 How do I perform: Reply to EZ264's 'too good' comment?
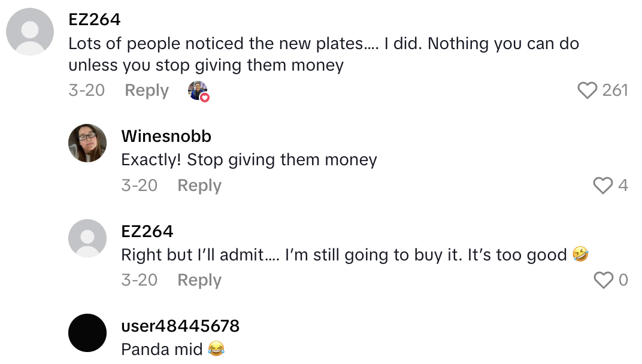tap(199, 280)
